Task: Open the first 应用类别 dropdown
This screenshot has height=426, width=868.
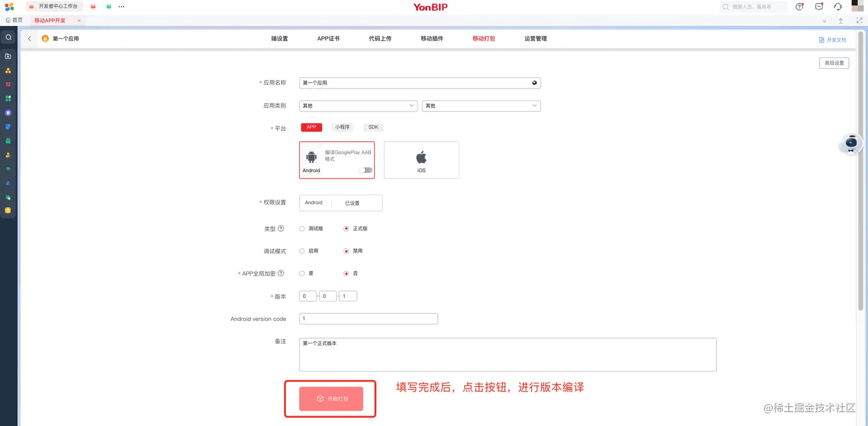Action: 358,106
